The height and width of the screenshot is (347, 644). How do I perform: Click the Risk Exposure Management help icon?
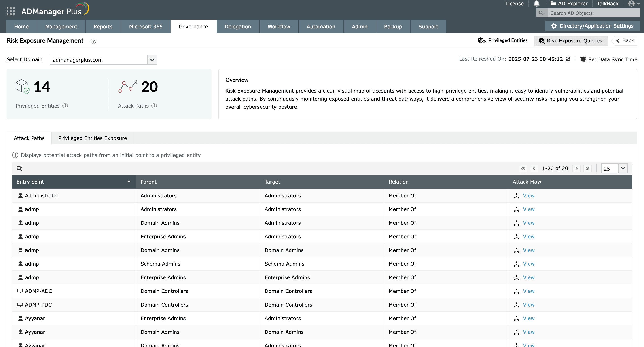[93, 41]
